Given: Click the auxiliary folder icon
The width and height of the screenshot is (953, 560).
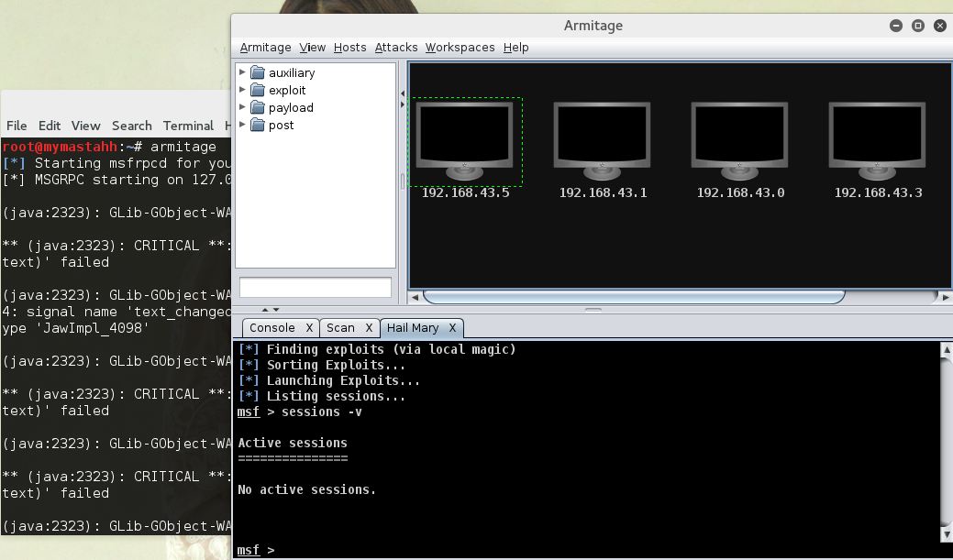Looking at the screenshot, I should 258,73.
